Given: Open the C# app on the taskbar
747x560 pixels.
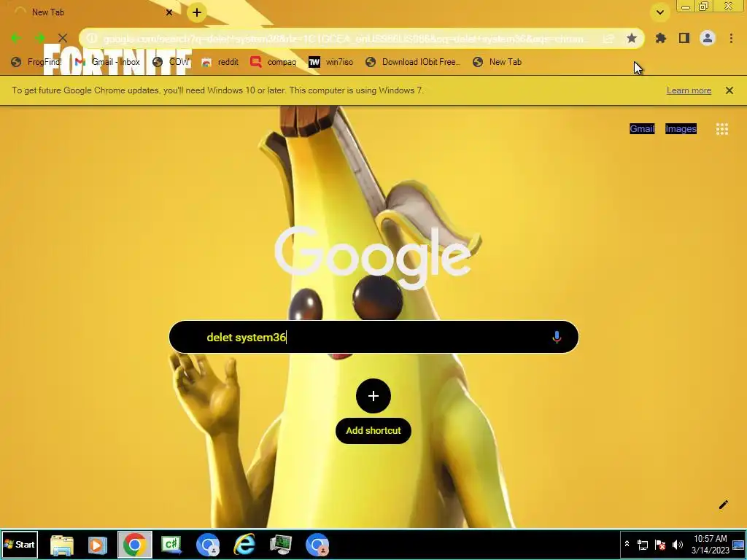Looking at the screenshot, I should 171,545.
